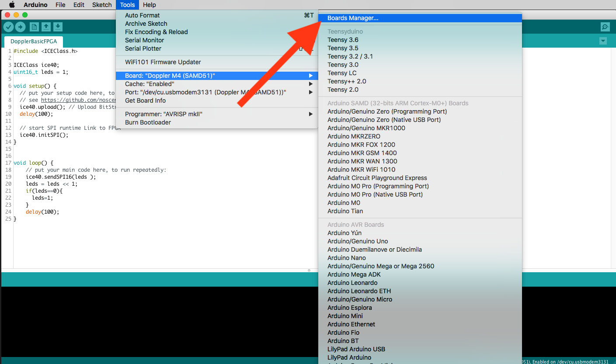Viewport: 616px width, 364px height.
Task: Open the File menu
Action: 60,5
